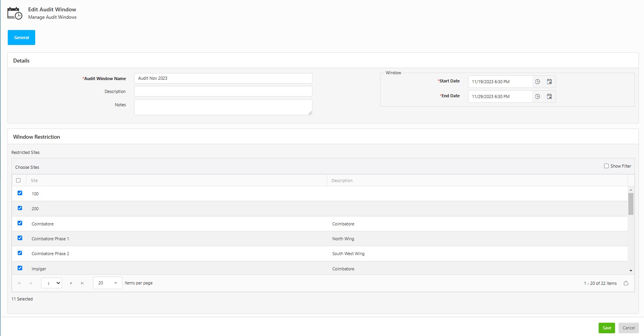Cancel editing the audit window
Screen dimensions: 644x336
click(628, 328)
